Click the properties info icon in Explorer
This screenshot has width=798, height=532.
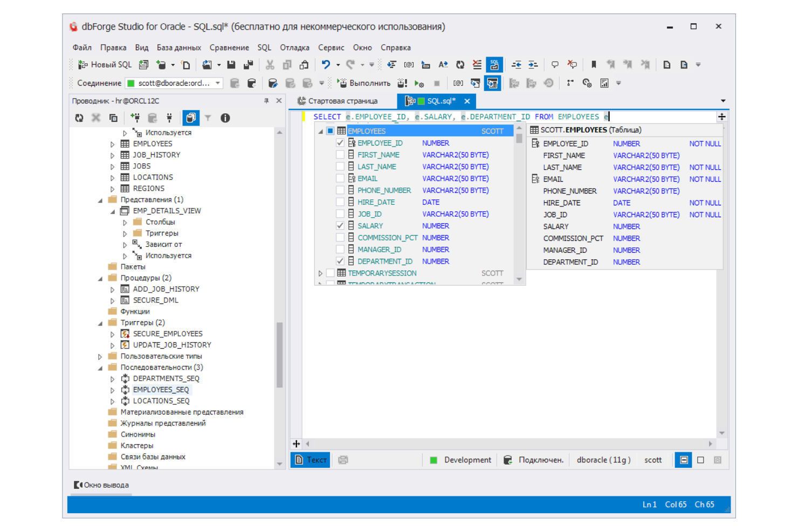tap(225, 118)
